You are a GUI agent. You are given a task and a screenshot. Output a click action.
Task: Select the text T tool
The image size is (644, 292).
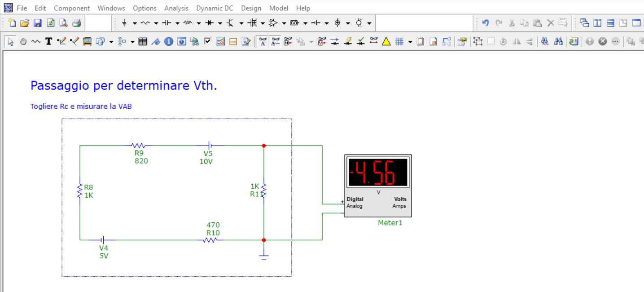click(x=49, y=42)
